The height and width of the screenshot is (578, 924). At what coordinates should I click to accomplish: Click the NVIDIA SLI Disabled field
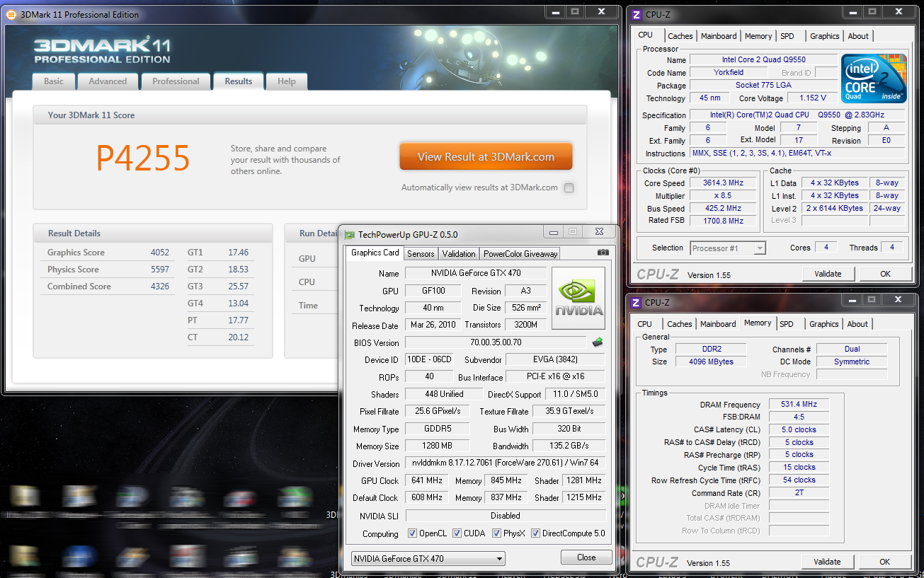point(505,516)
